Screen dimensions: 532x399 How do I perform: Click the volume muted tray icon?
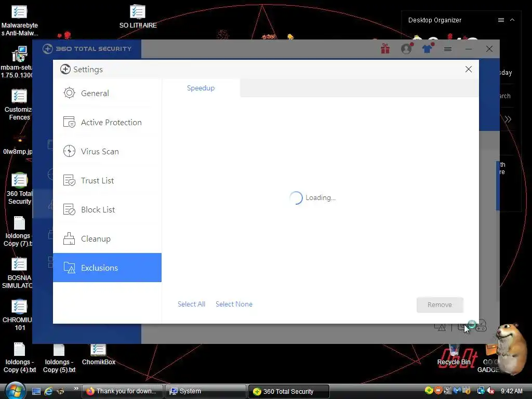pos(490,391)
